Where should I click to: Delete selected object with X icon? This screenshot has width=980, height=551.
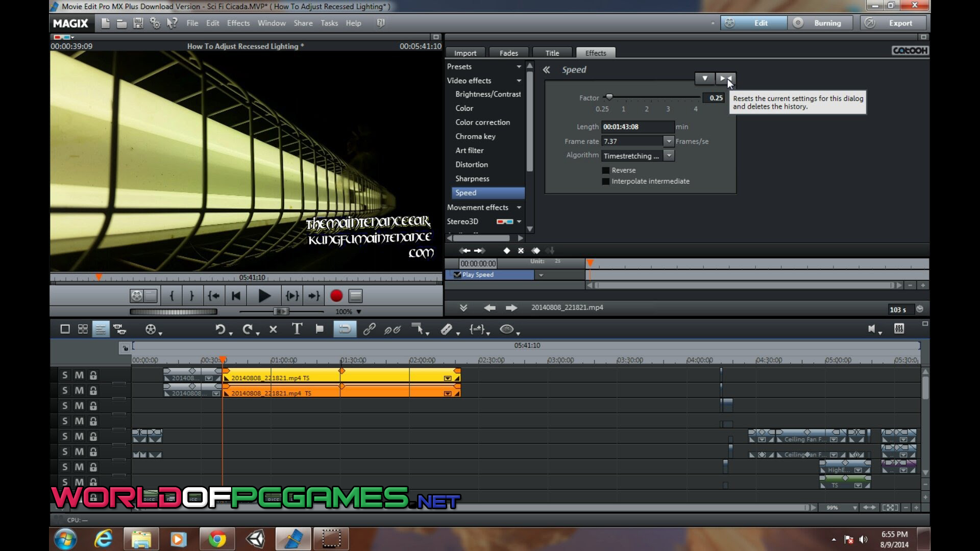coord(273,329)
